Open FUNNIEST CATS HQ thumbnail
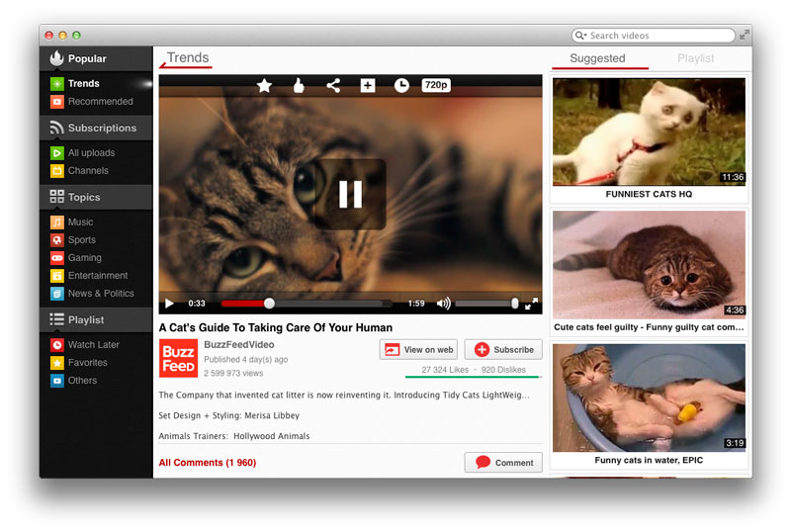This screenshot has width=791, height=532. 649,132
